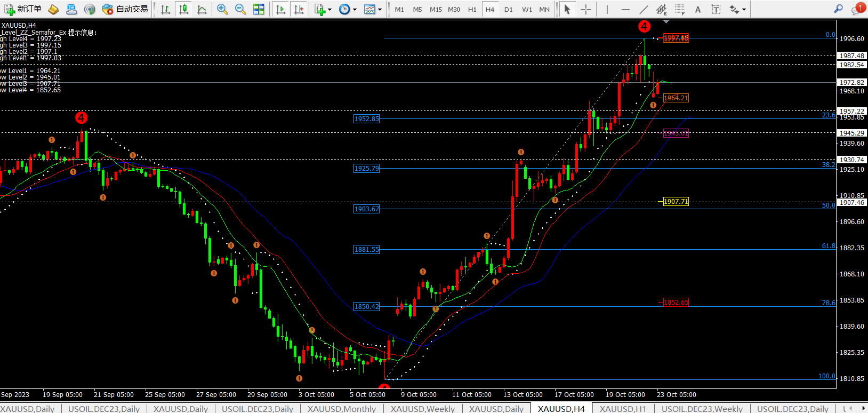
Task: Click the 1881.55 Fibonacci price label
Action: pyautogui.click(x=367, y=250)
